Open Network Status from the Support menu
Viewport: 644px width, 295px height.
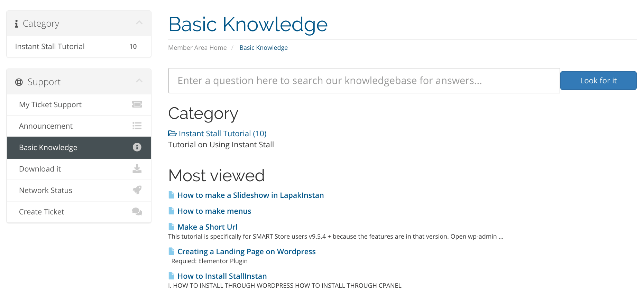coord(79,190)
